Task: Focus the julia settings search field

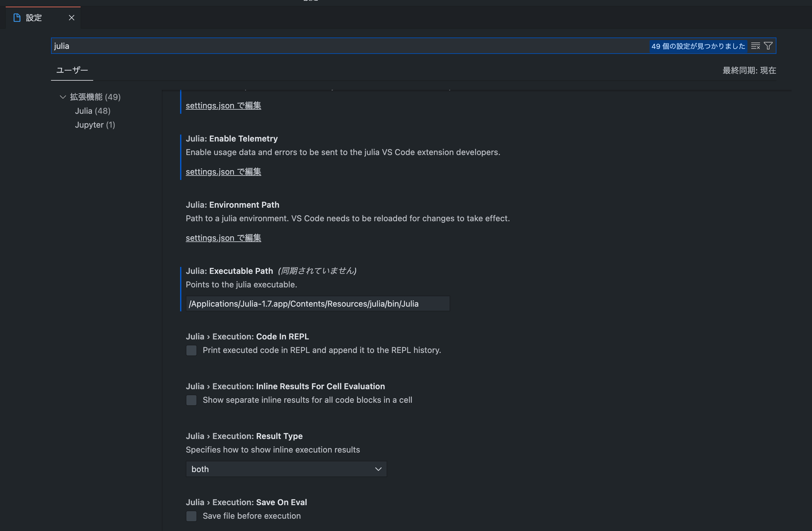Action: [350, 46]
